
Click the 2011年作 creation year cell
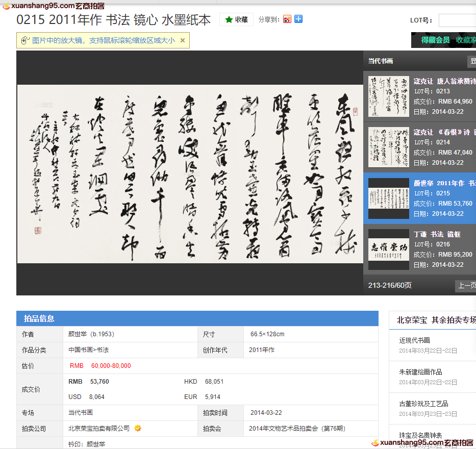pyautogui.click(x=262, y=350)
